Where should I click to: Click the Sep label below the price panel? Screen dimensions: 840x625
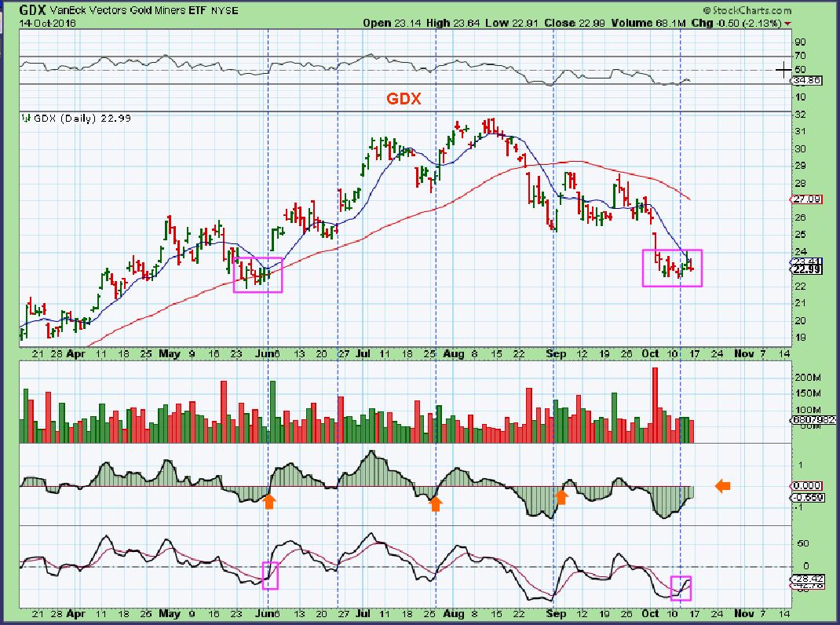tap(556, 354)
